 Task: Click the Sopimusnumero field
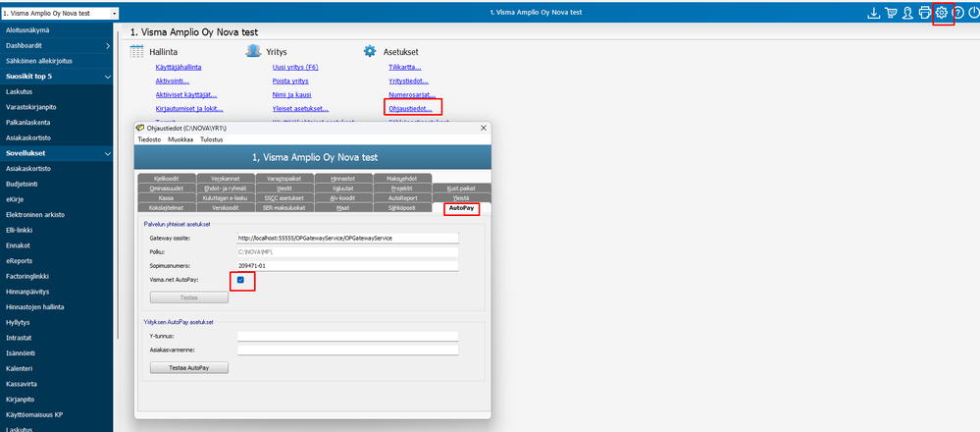point(348,266)
